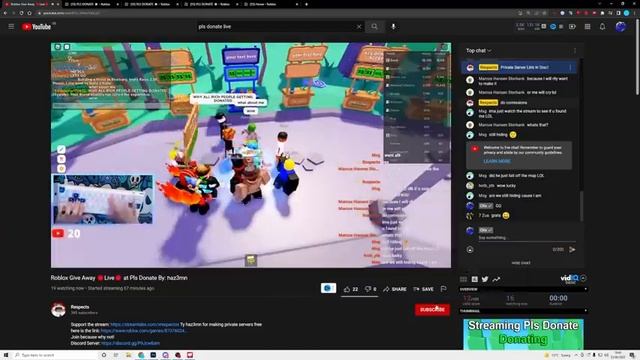Click the Streaming Pls Donate thumbnail
Screen dimensions: 640x360
click(523, 334)
